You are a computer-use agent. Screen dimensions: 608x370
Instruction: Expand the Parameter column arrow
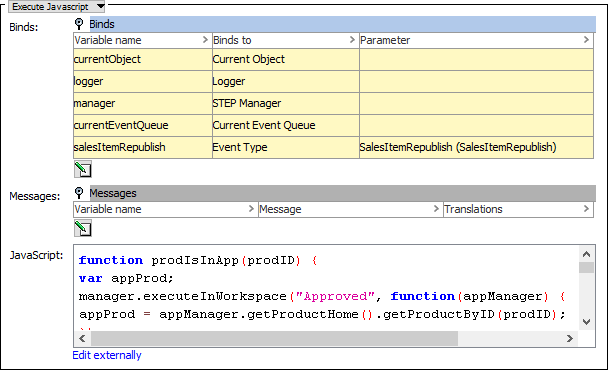click(586, 40)
